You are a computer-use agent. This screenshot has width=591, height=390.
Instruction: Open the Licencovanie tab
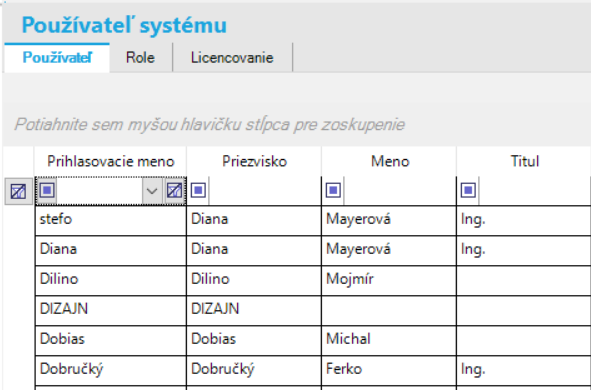click(x=232, y=58)
